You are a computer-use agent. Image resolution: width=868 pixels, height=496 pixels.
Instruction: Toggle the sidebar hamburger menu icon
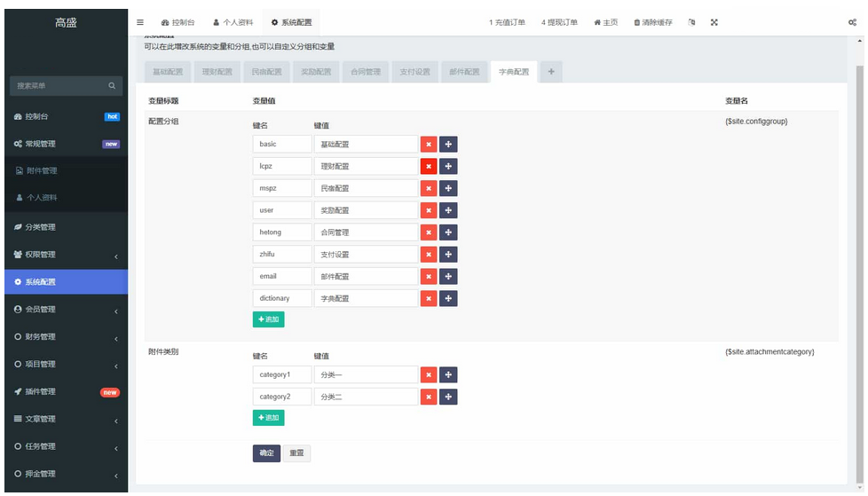click(140, 22)
